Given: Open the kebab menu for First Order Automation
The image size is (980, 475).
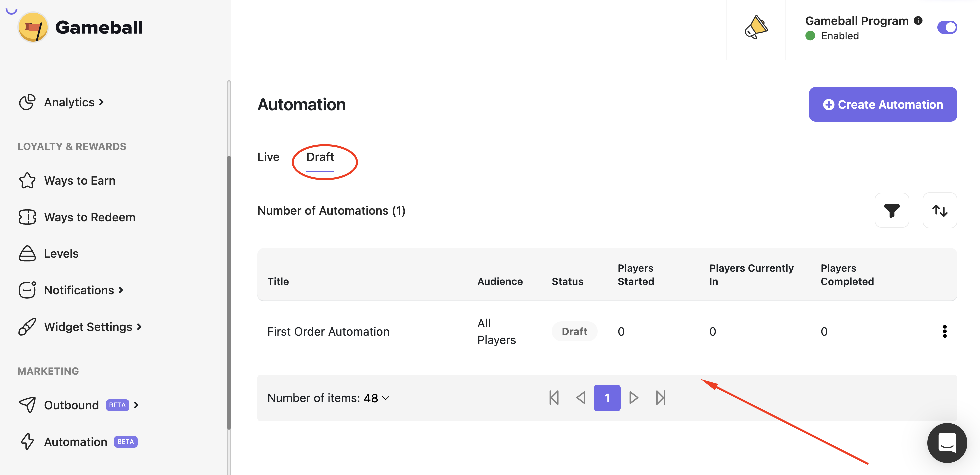Looking at the screenshot, I should 945,331.
